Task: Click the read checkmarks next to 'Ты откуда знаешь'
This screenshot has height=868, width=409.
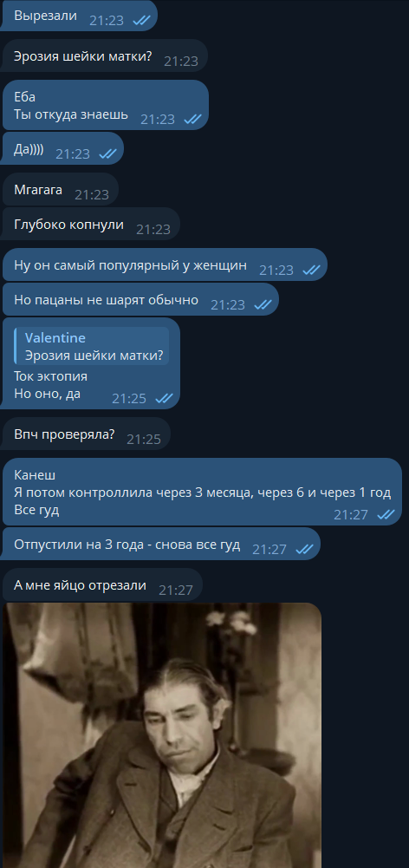Action: coord(192,119)
